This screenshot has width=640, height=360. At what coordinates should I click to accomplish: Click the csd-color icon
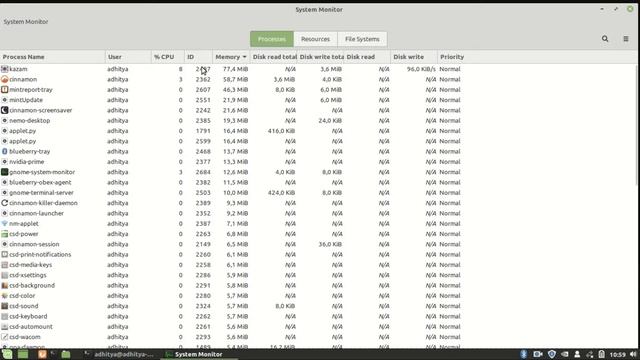(x=4, y=296)
